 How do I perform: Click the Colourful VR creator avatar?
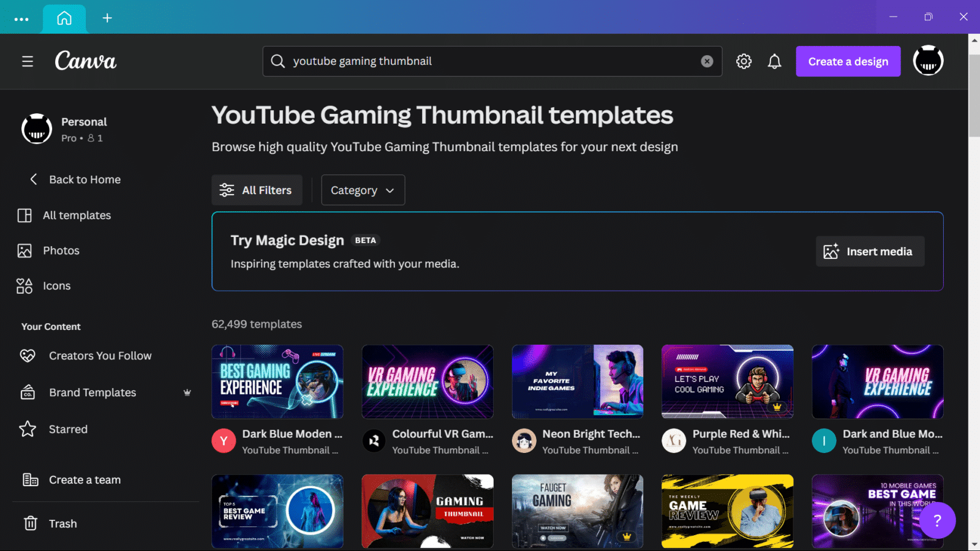coord(374,441)
